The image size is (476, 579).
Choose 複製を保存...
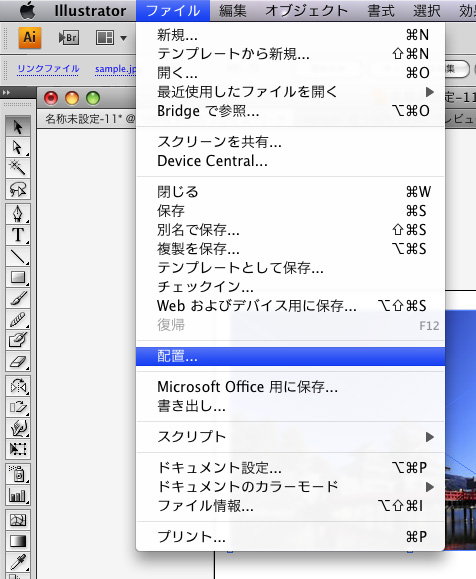[x=290, y=249]
